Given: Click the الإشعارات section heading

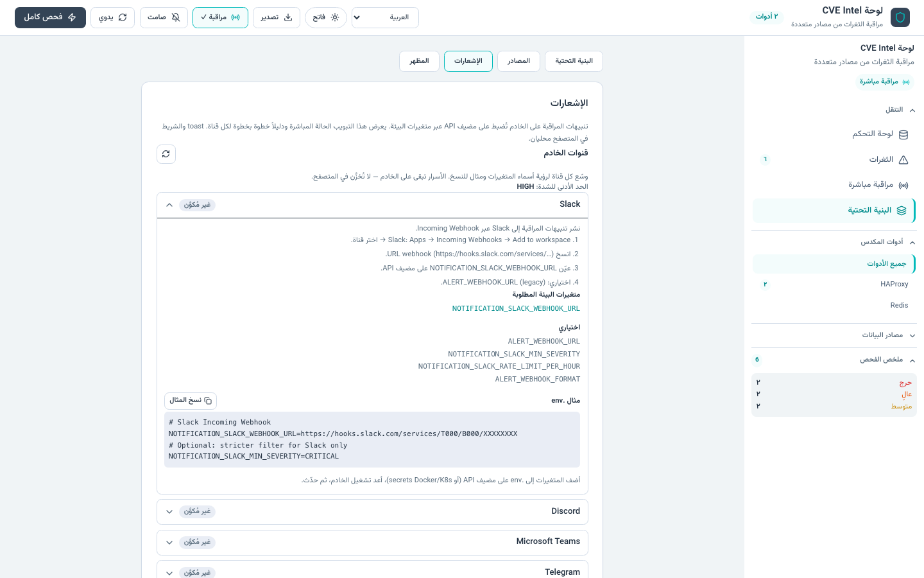Looking at the screenshot, I should (569, 103).
